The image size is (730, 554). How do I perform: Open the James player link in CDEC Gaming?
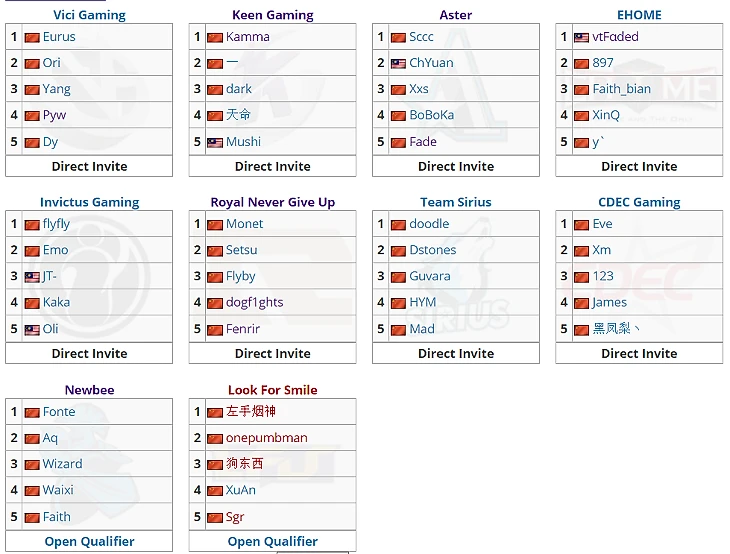609,303
